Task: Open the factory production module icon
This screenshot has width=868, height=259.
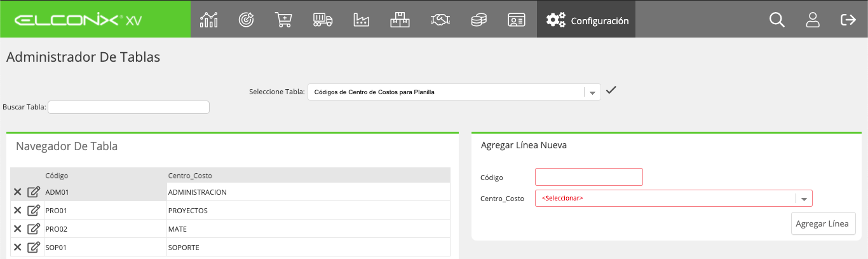Action: [362, 20]
